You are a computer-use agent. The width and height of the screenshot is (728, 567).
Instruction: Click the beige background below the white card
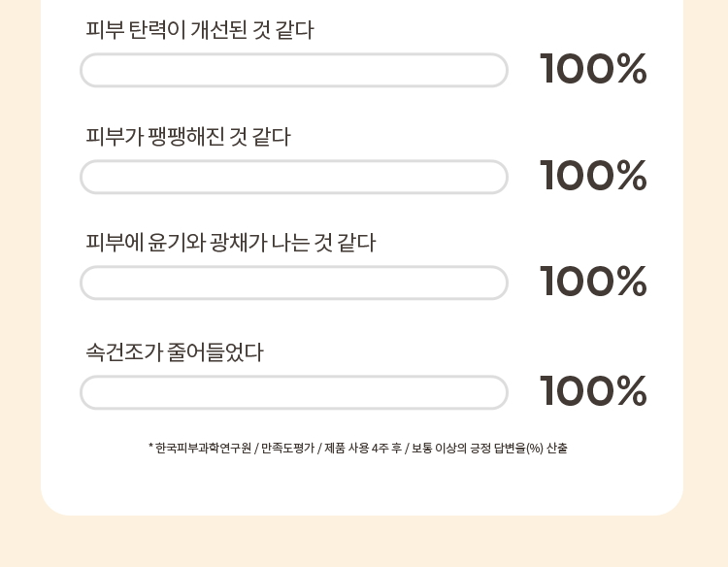tap(361, 542)
